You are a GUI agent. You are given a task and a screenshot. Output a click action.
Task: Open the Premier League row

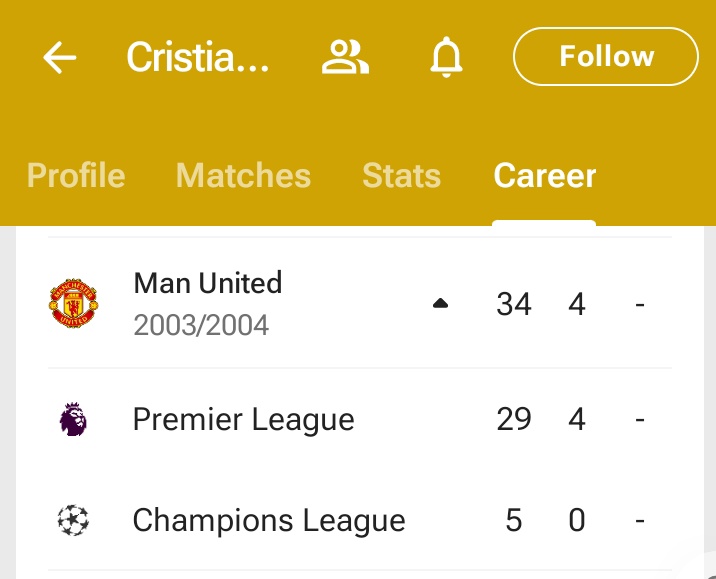click(360, 419)
